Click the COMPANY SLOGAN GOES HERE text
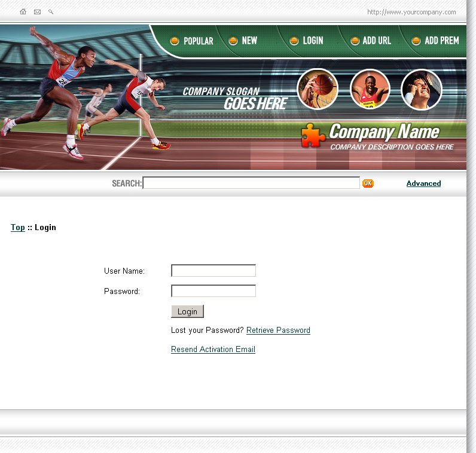The image size is (476, 453). coord(234,99)
